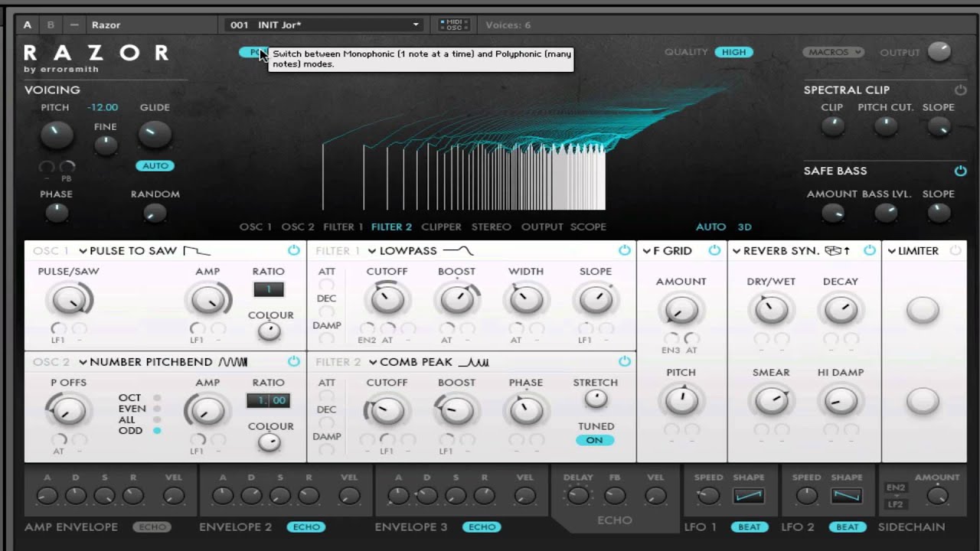This screenshot has height=551, width=980.
Task: Click the Filter 1 CUTOFF knob
Action: [x=387, y=300]
